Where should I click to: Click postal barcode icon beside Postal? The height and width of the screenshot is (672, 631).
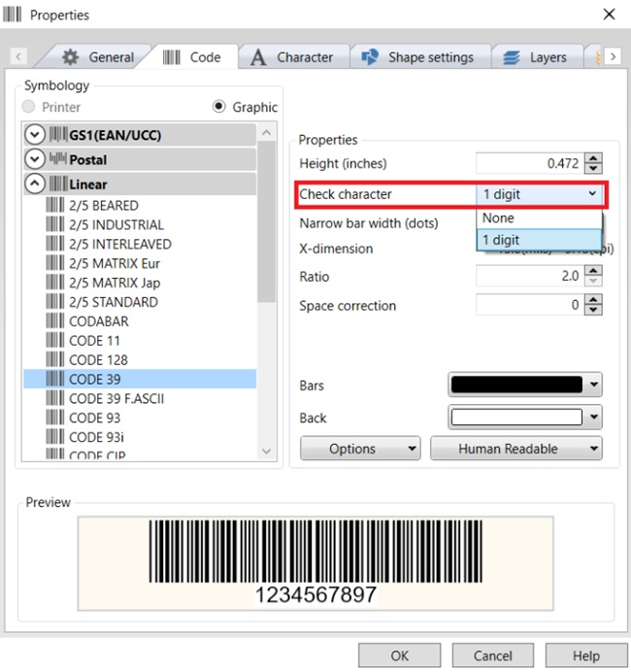(58, 159)
